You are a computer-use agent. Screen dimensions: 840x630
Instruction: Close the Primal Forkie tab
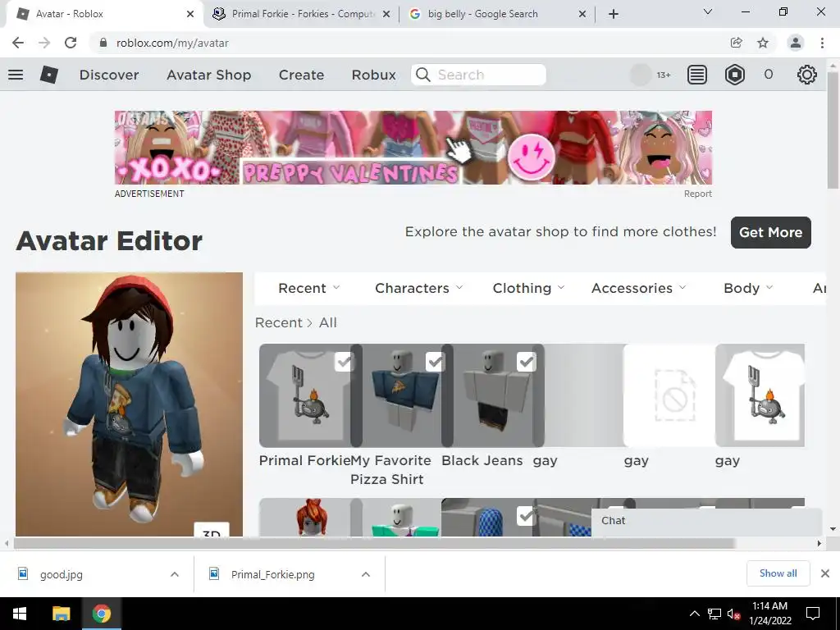tap(386, 14)
